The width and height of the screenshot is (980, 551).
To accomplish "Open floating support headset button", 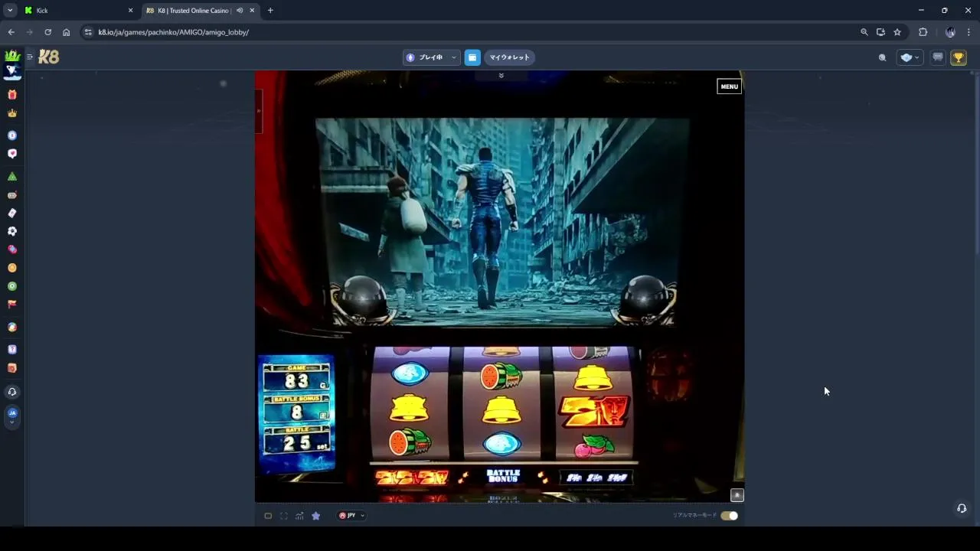I will [962, 508].
